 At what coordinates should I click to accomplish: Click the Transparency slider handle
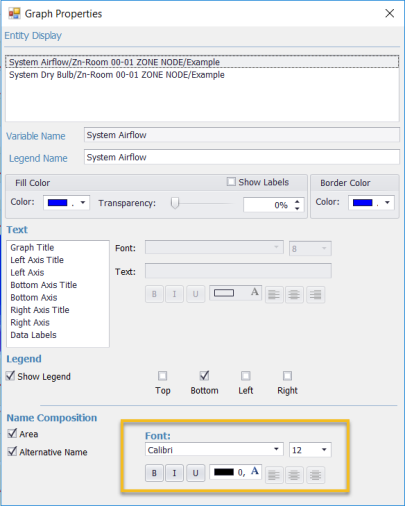[x=175, y=203]
